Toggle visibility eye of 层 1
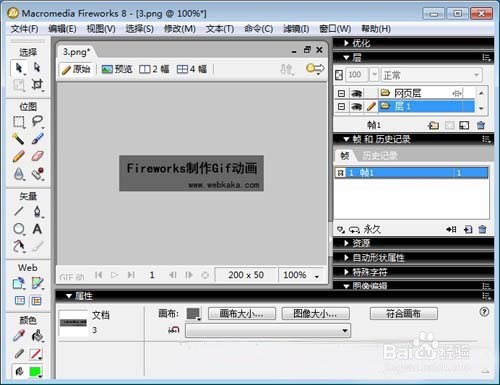 (x=356, y=107)
